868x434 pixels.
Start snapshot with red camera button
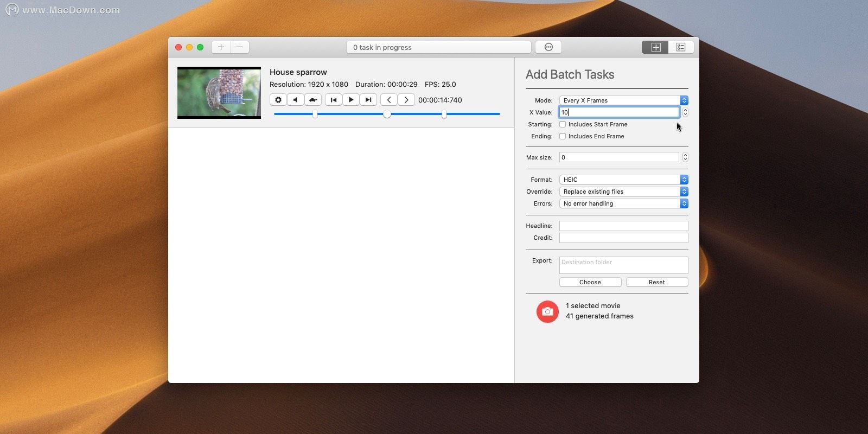tap(547, 311)
